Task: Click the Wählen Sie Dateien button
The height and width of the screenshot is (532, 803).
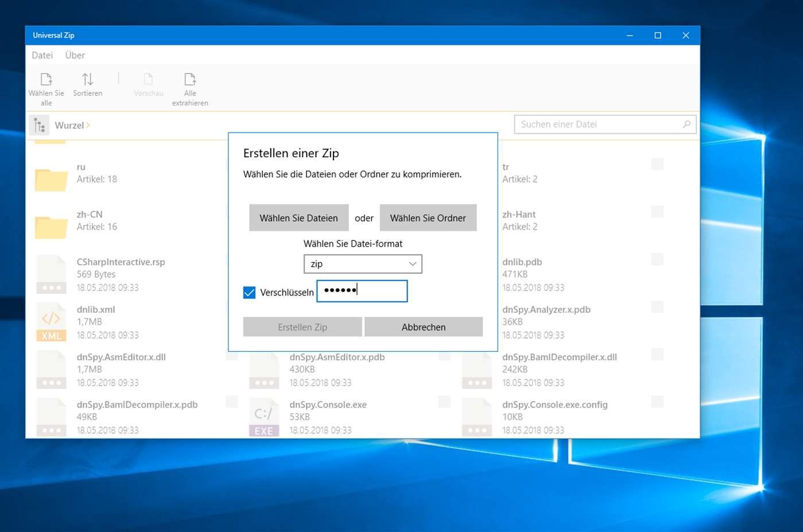Action: click(x=298, y=218)
